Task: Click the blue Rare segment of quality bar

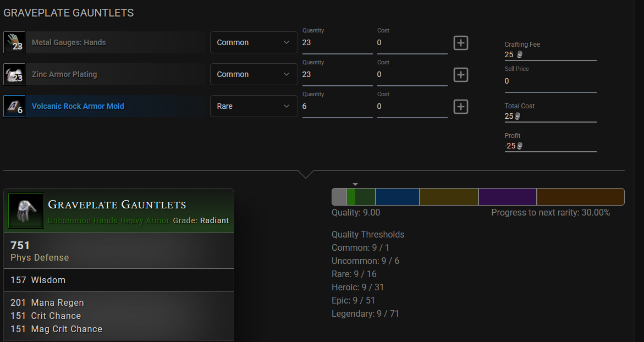Action: [x=397, y=197]
